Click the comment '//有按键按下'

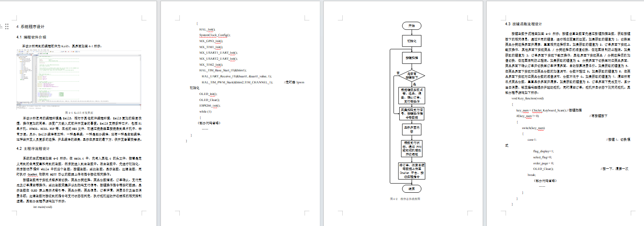(598, 116)
